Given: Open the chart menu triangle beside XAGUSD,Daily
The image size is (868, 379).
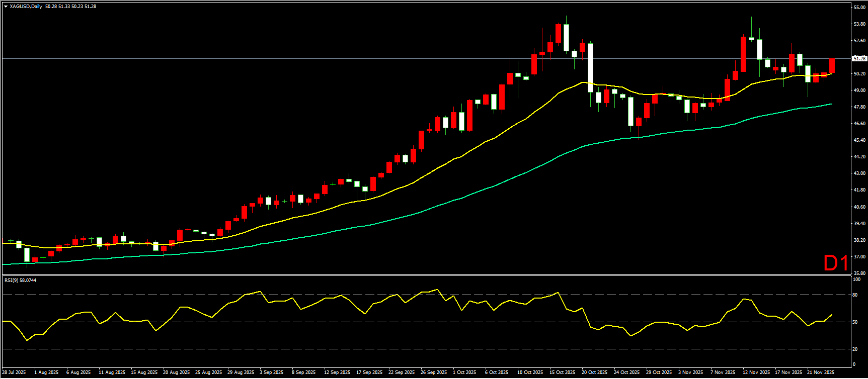Looking at the screenshot, I should pyautogui.click(x=6, y=7).
